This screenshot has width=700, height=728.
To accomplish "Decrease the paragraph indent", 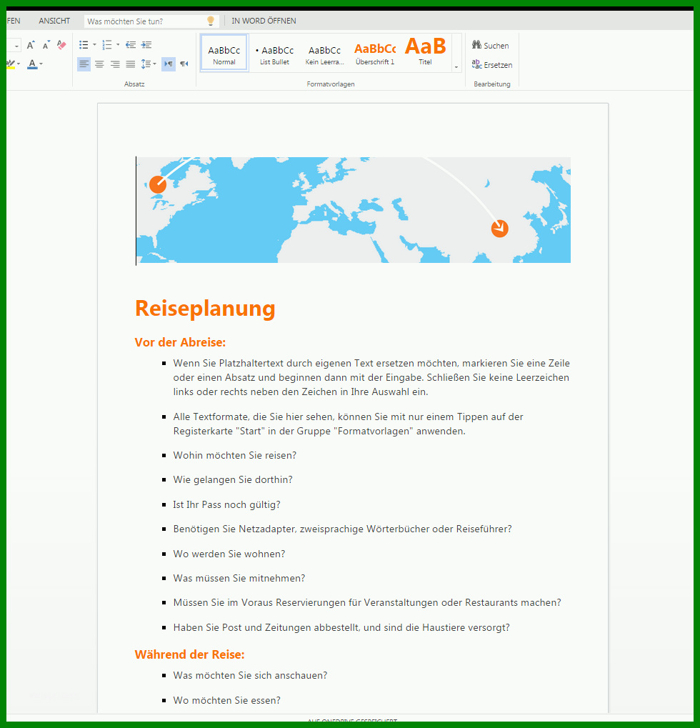I will point(131,45).
